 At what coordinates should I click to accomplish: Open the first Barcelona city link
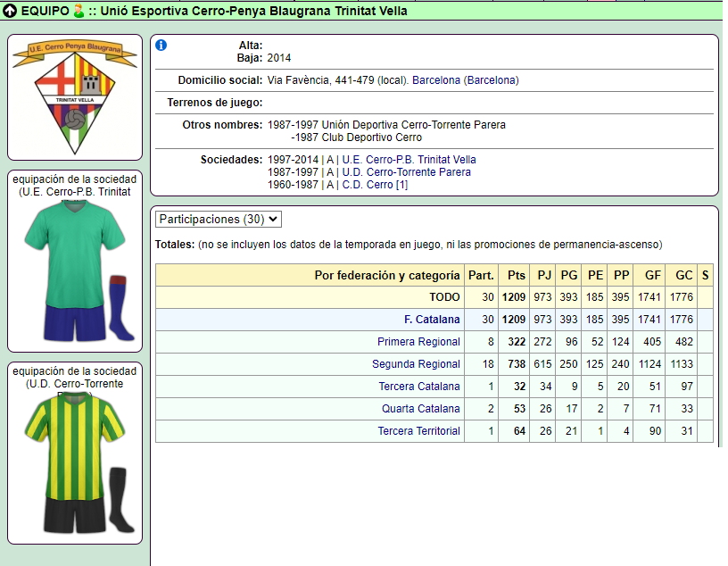(436, 80)
